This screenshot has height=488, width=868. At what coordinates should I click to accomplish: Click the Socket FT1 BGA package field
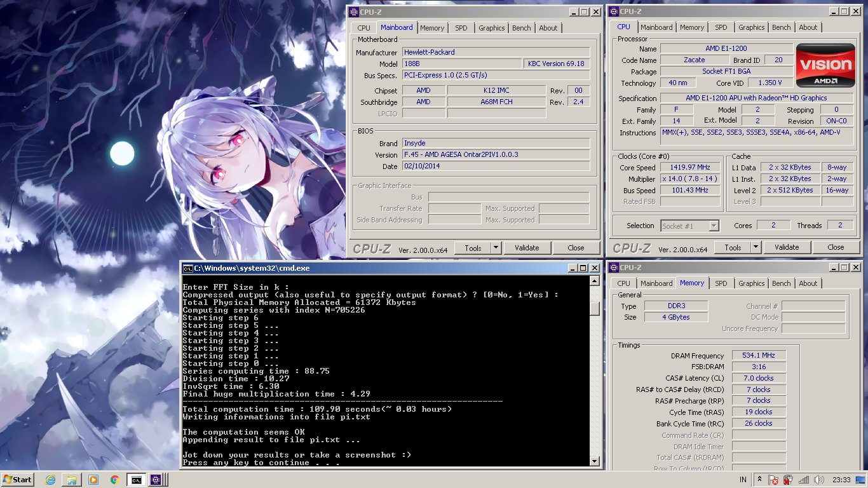[x=726, y=71]
